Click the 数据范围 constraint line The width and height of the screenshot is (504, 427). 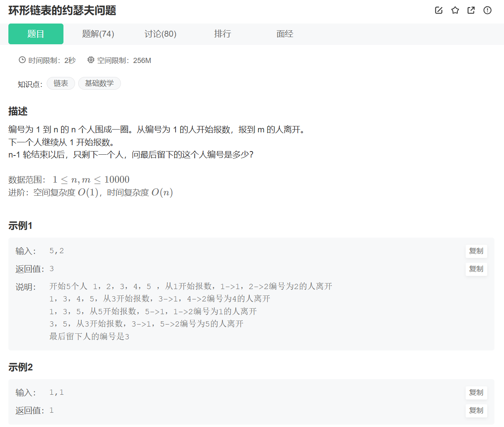pyautogui.click(x=69, y=180)
